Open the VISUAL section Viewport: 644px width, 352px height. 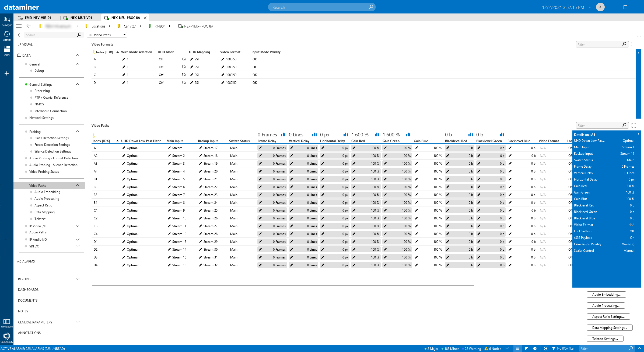coord(27,44)
